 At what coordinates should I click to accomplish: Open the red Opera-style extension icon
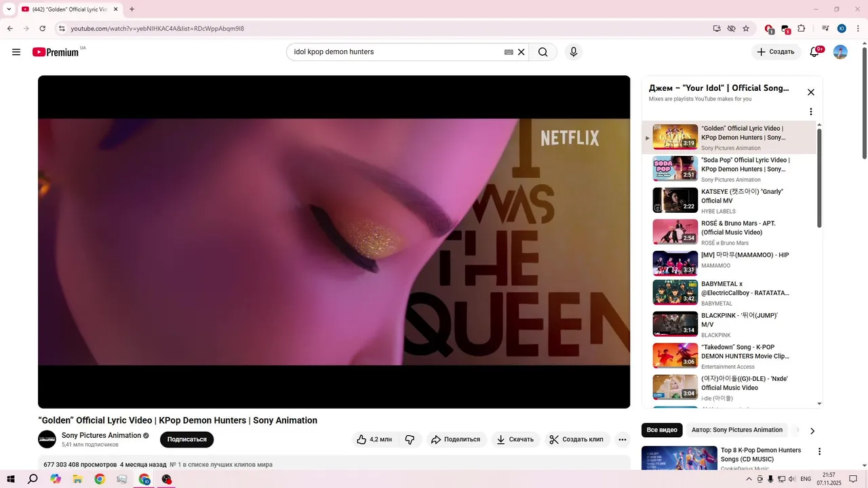(x=769, y=28)
